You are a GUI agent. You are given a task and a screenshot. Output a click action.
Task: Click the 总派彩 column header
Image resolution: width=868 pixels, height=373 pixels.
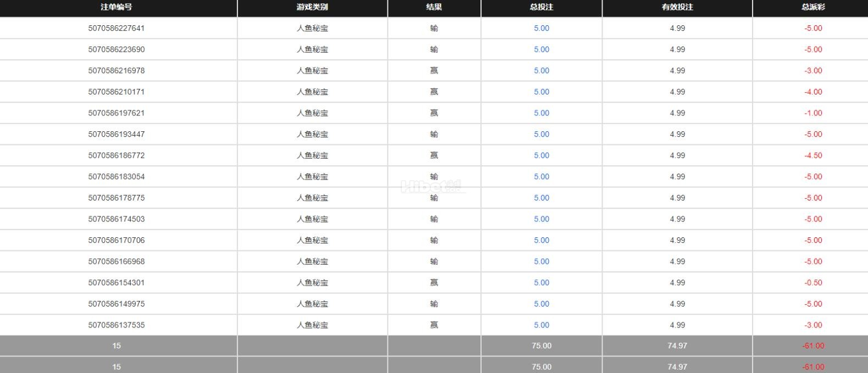[812, 7]
